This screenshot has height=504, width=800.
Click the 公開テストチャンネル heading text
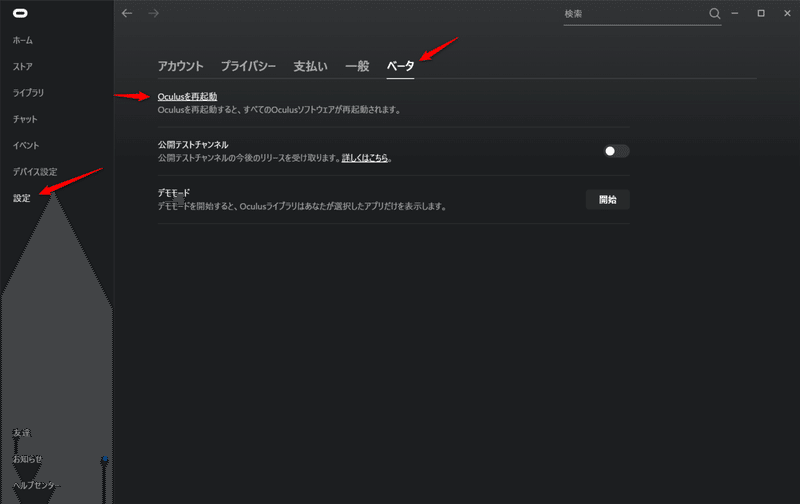tap(193, 145)
